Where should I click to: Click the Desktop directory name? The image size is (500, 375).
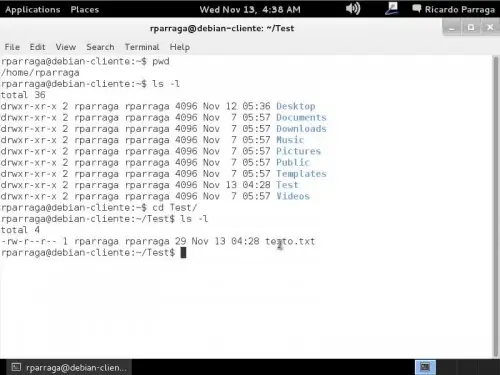click(x=296, y=106)
